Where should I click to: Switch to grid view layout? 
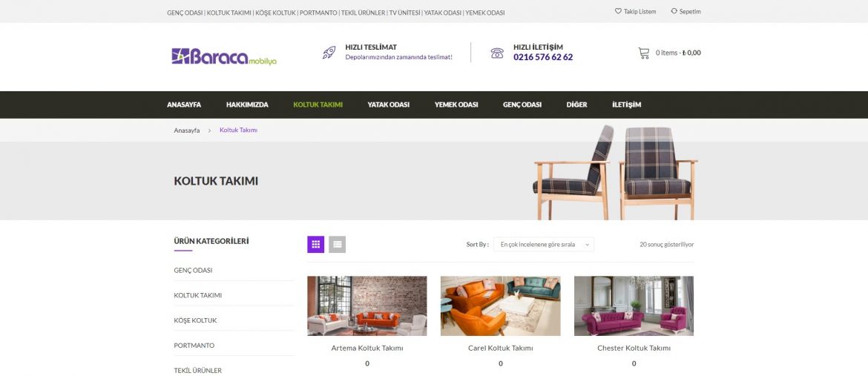315,244
